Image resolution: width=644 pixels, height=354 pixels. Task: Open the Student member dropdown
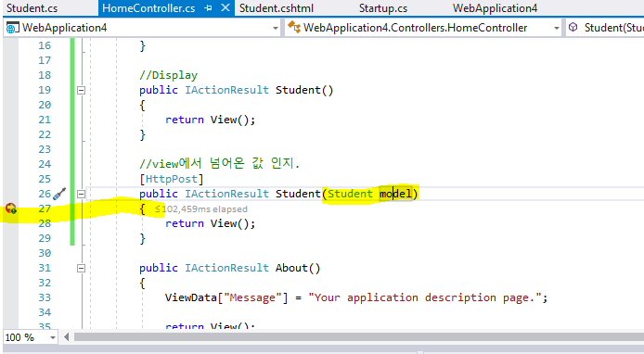(606, 28)
